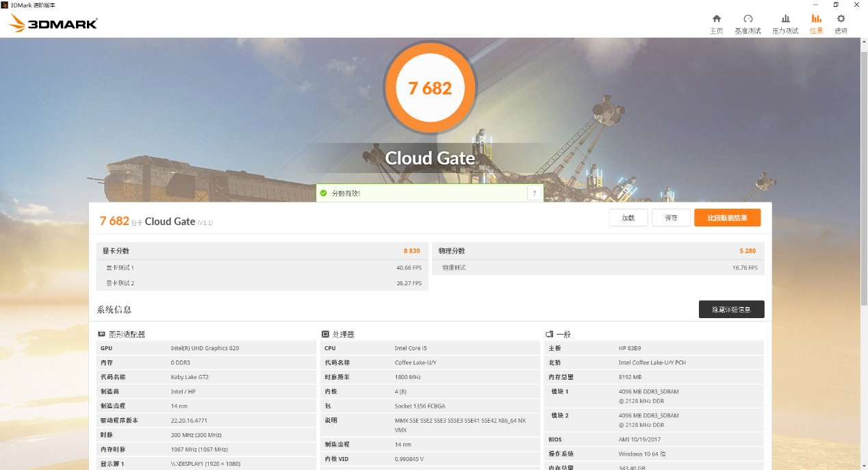Click the orange 7 682 score circle

[x=430, y=88]
